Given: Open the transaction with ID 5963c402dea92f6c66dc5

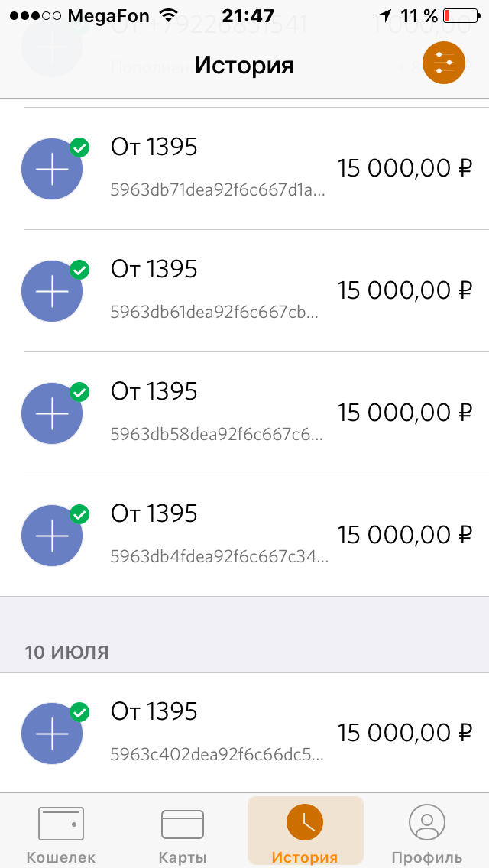Looking at the screenshot, I should tap(216, 755).
